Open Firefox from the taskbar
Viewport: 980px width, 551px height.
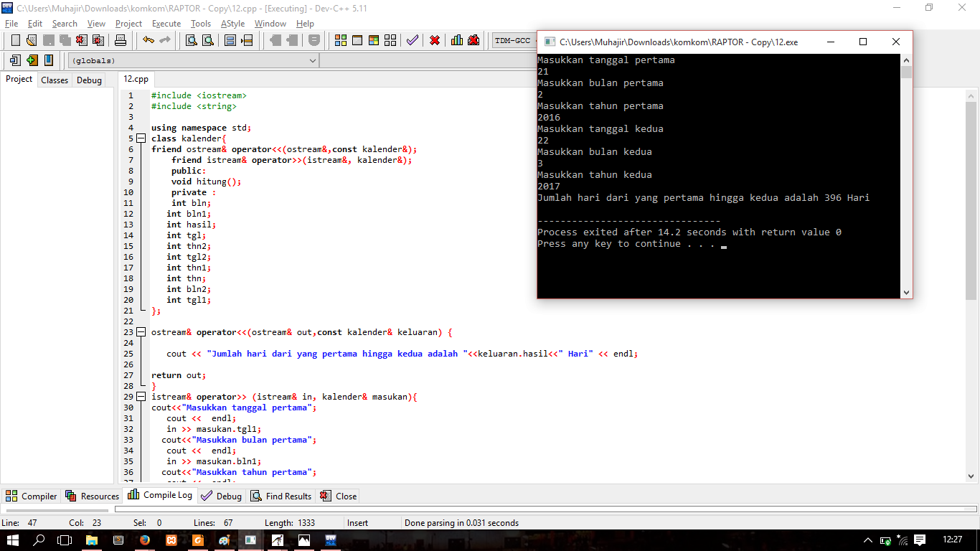click(144, 540)
